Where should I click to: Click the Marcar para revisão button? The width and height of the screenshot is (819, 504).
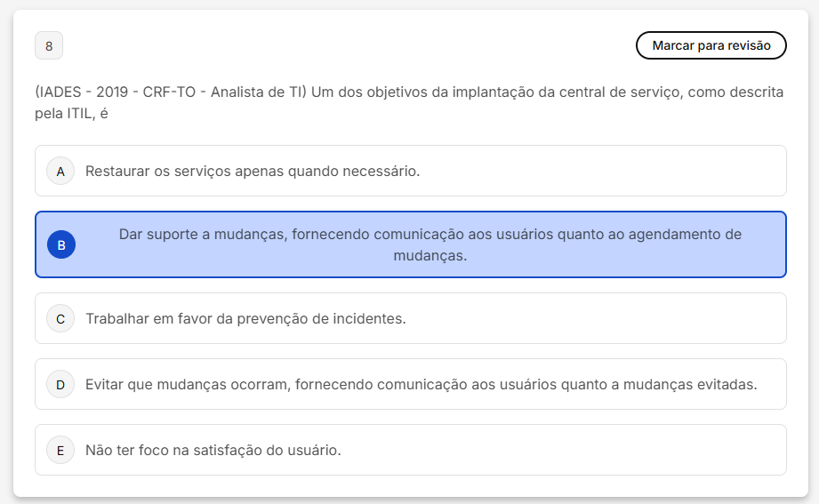(x=711, y=45)
